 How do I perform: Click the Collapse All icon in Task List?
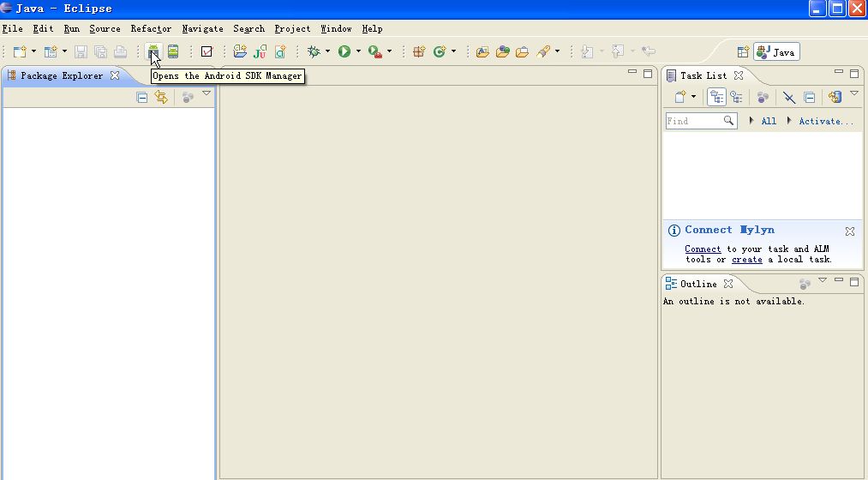click(810, 98)
